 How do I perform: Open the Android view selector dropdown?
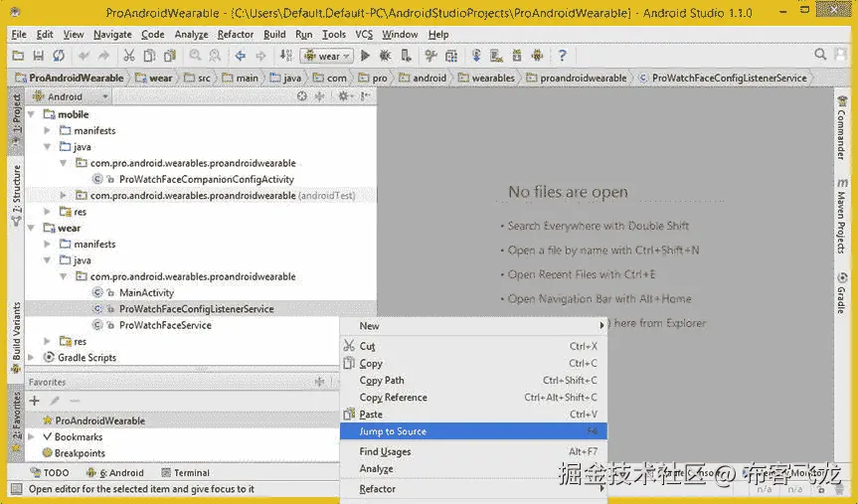click(70, 96)
